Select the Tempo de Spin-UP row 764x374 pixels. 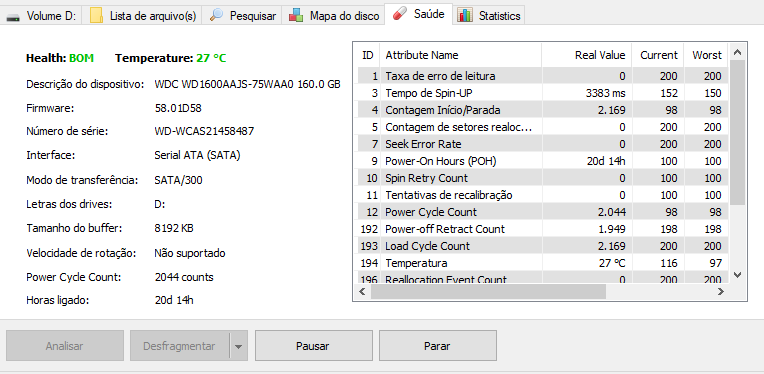(543, 93)
